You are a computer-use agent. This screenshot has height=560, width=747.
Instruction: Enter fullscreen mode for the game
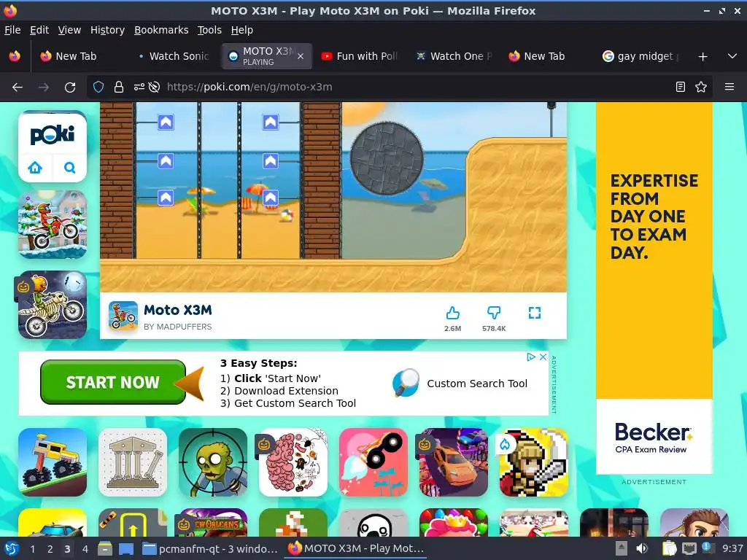click(x=535, y=313)
